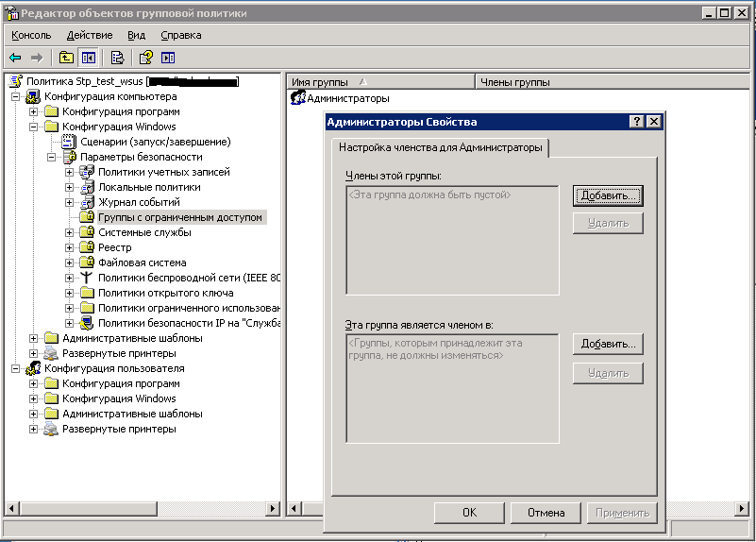Expand the Журнал событий node

click(x=70, y=202)
